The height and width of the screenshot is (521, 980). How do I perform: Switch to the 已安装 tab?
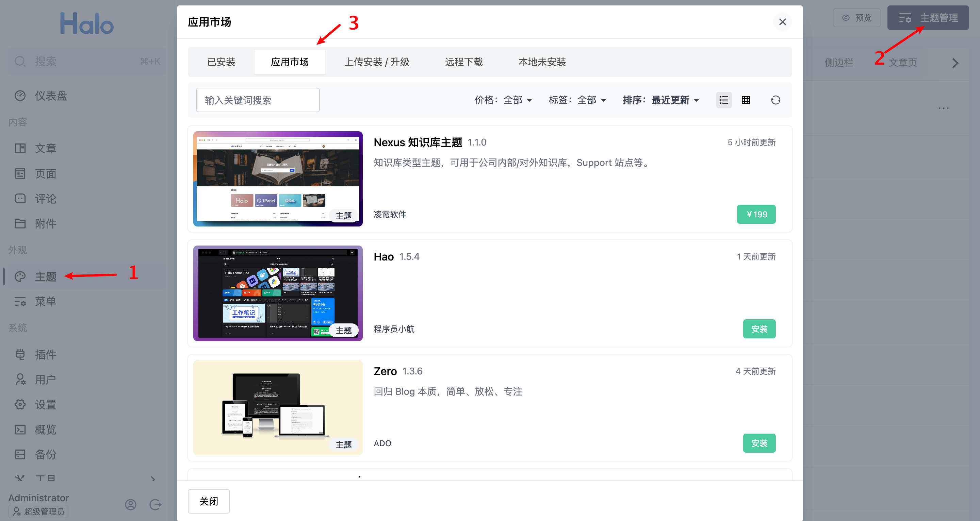221,62
